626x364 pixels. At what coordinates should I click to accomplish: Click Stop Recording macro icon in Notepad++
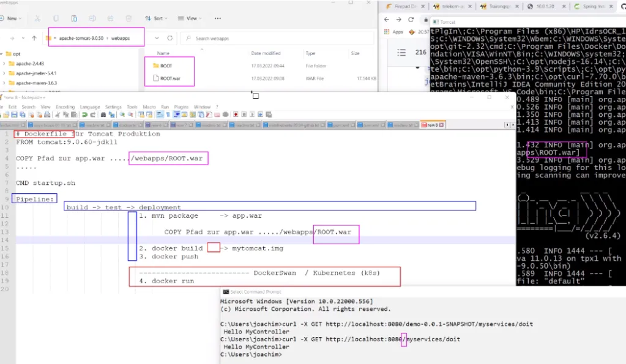pyautogui.click(x=244, y=114)
